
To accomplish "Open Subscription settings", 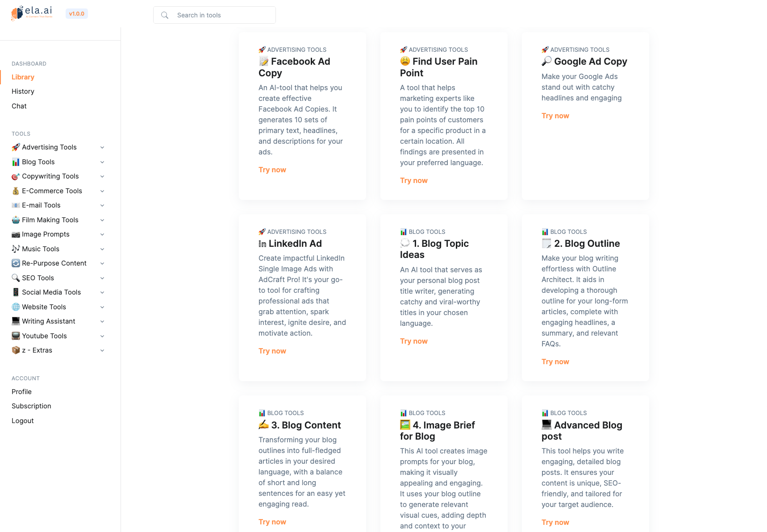I will tap(31, 406).
